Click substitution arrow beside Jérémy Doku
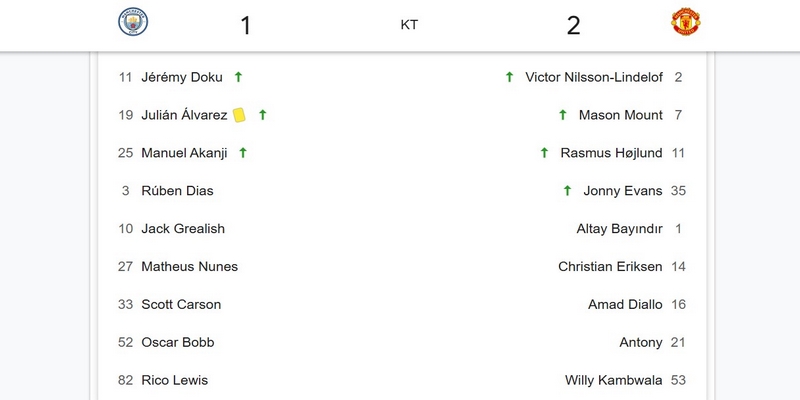 [x=238, y=77]
